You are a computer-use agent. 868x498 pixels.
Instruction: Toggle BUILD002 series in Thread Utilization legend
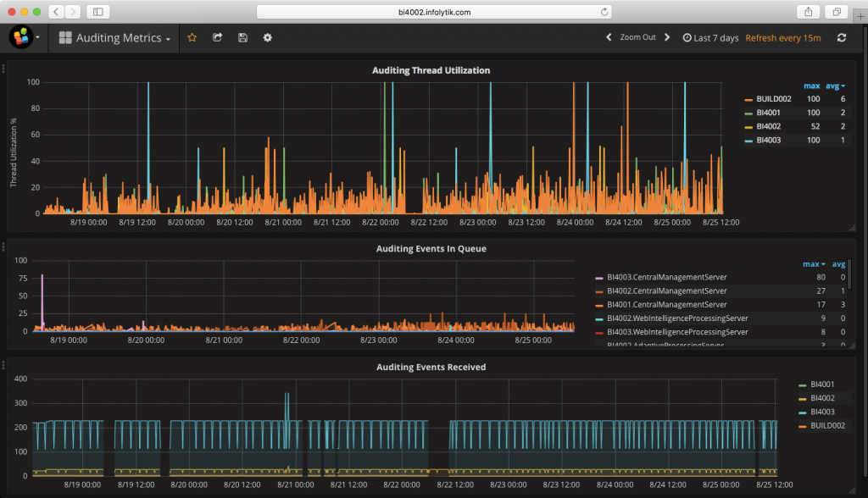[x=773, y=99]
